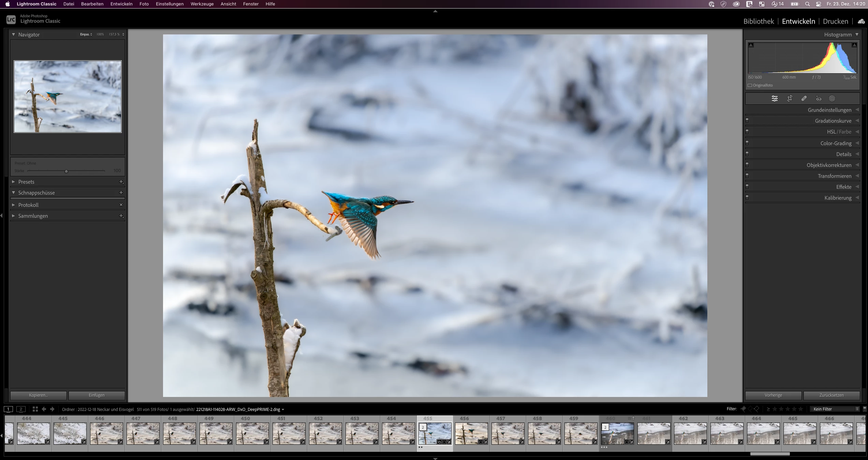Clear the Protokoll history with X
This screenshot has height=460, width=868.
(121, 205)
